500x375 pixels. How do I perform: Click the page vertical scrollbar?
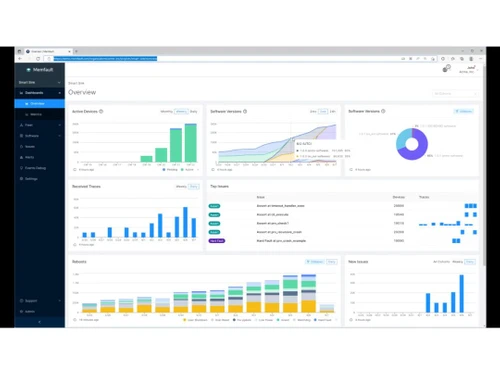coord(484,166)
